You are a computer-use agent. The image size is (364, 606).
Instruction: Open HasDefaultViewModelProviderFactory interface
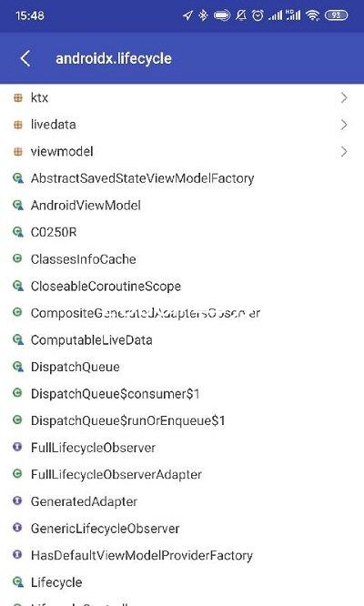coord(182,555)
